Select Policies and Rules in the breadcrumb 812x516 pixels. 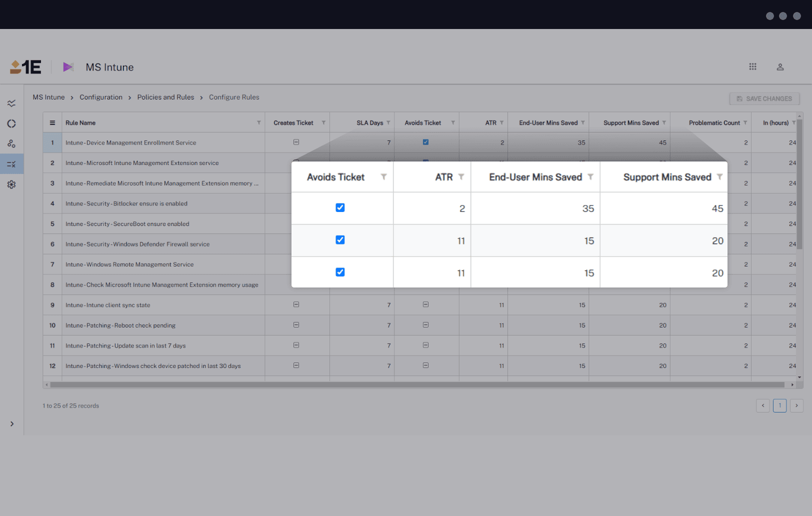165,97
